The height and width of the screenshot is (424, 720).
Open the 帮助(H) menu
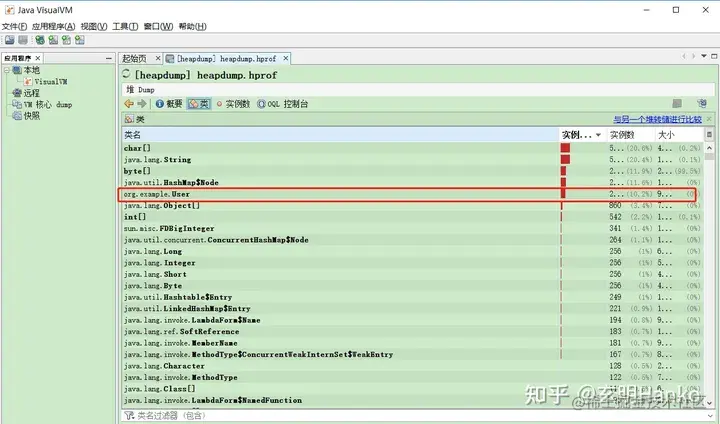[x=192, y=26]
